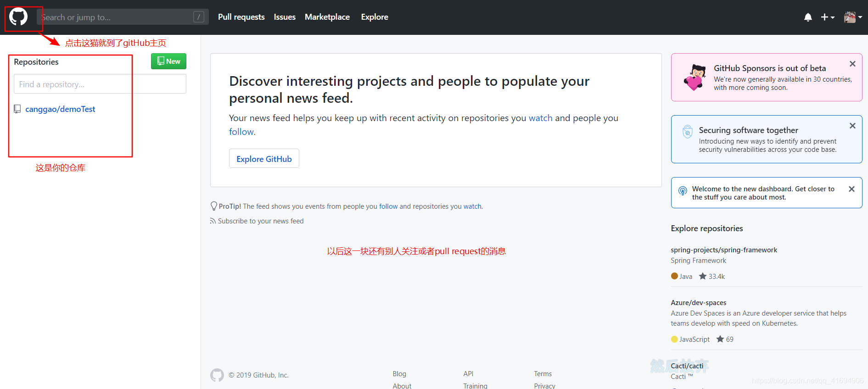Open the Issues navigation item
The image size is (868, 389).
pos(285,17)
